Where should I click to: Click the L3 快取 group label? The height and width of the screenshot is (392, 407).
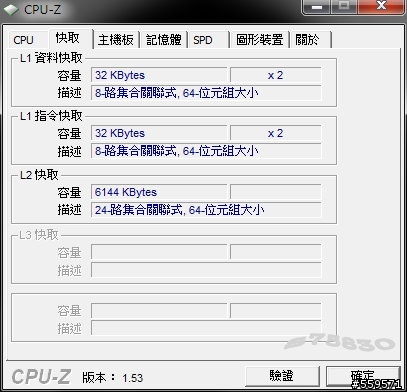coord(39,235)
